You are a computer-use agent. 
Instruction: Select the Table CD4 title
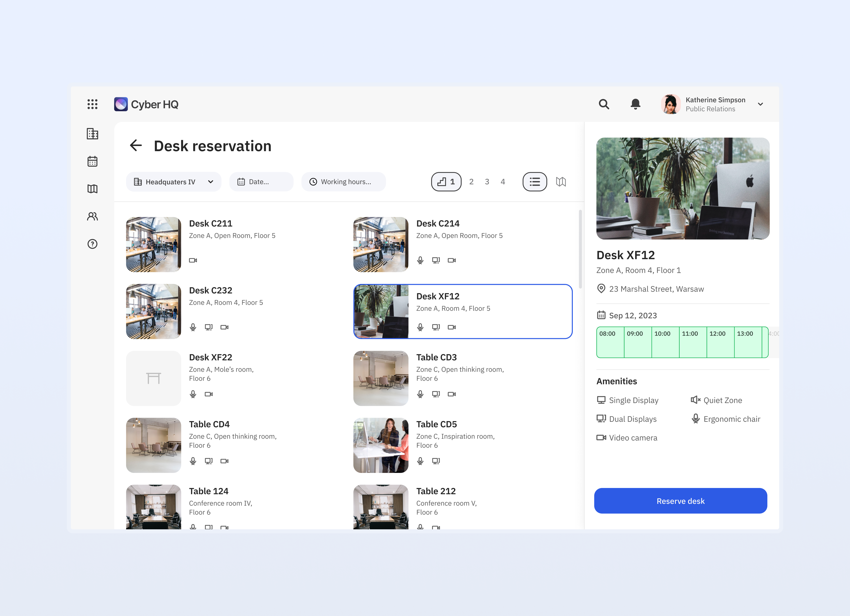pyautogui.click(x=209, y=424)
